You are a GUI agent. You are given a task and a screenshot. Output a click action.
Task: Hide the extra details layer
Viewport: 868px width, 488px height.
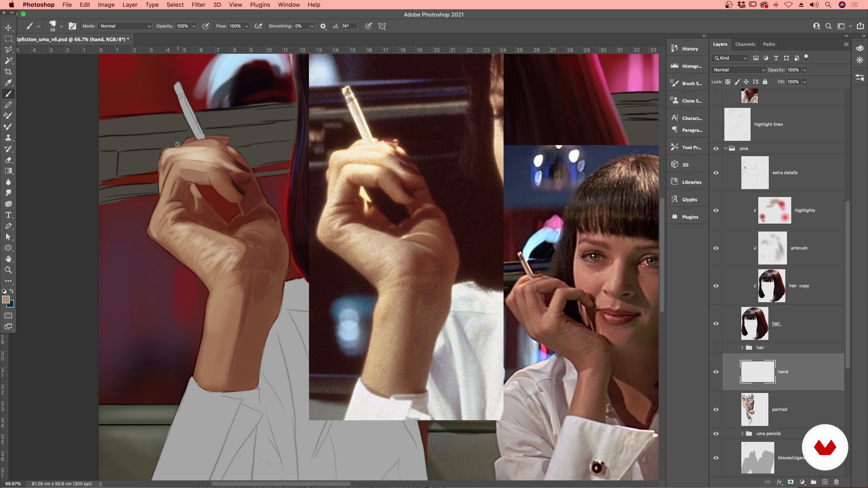click(x=716, y=173)
